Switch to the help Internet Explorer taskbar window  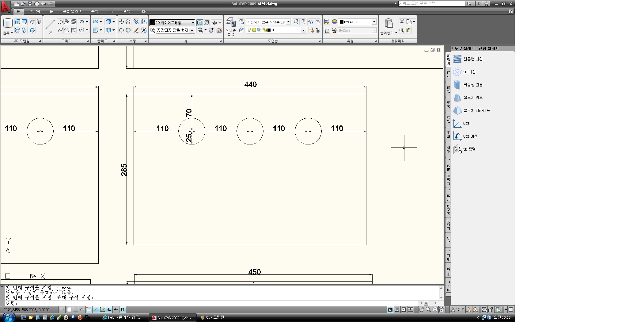pos(123,317)
